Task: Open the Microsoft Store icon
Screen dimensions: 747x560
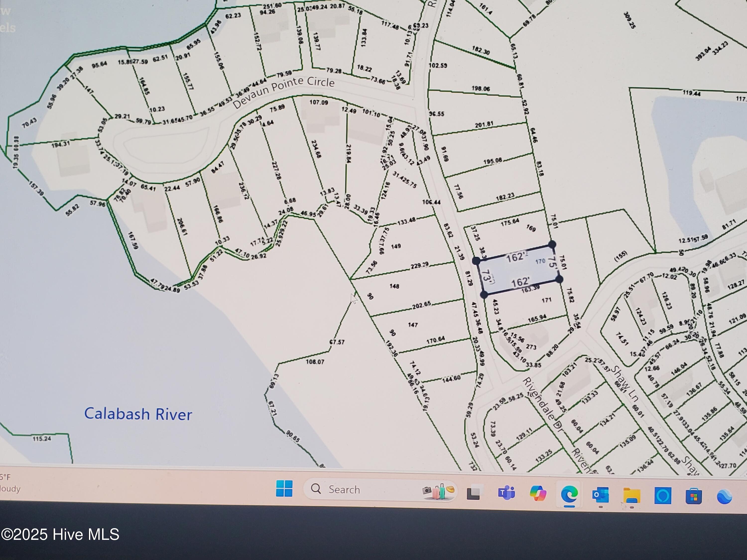Action: click(x=694, y=497)
